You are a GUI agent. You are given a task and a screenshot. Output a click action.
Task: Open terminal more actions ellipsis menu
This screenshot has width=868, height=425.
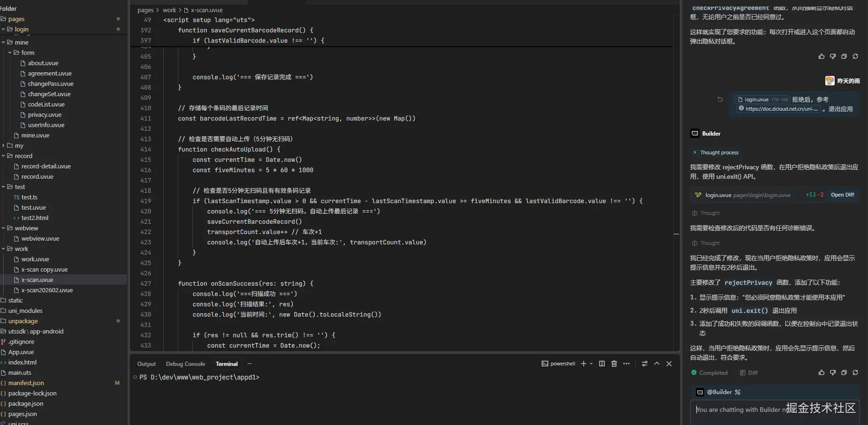pos(626,364)
